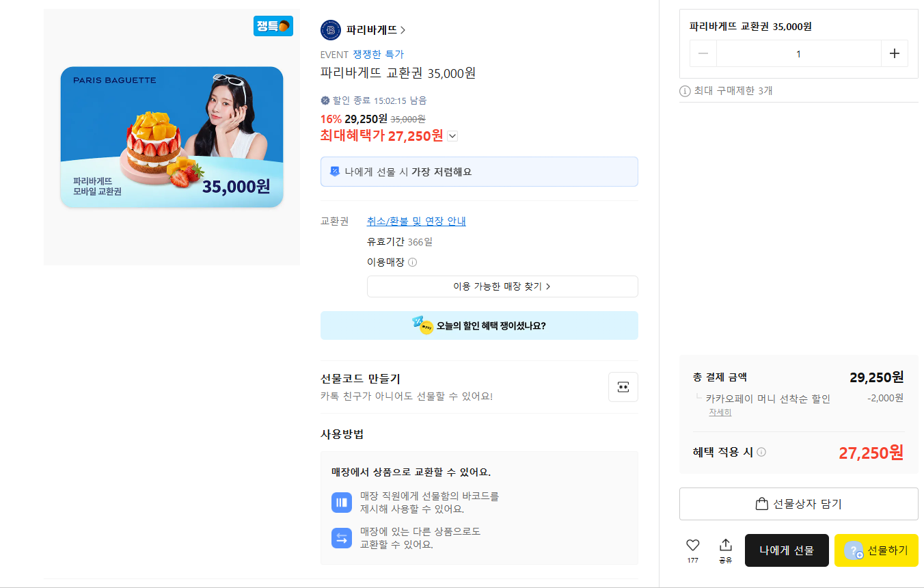
Task: Click the Paris Baguette gift card product image
Action: 172,137
